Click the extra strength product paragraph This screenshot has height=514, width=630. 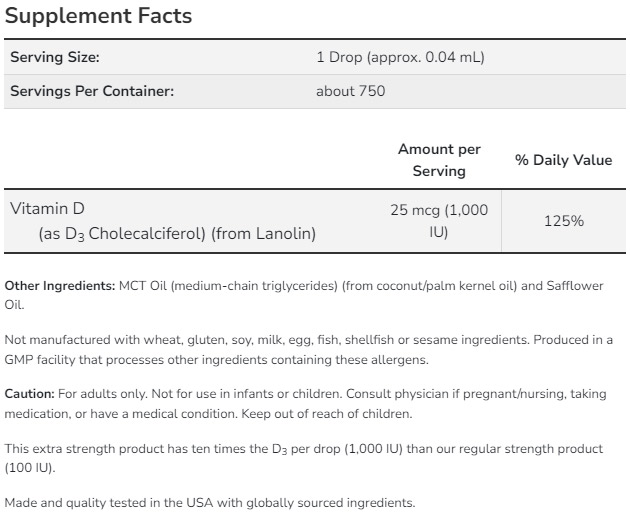(300, 449)
